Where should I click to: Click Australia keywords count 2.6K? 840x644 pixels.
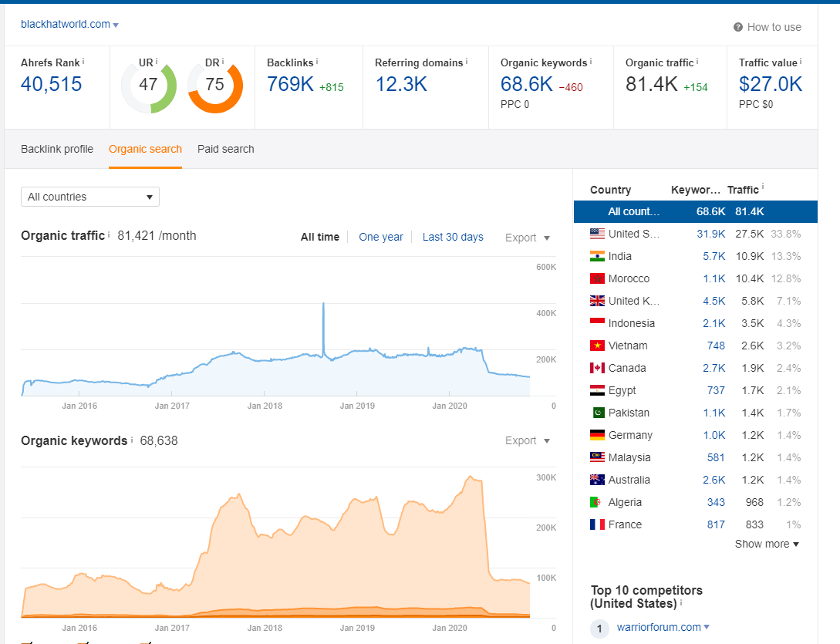(x=714, y=480)
